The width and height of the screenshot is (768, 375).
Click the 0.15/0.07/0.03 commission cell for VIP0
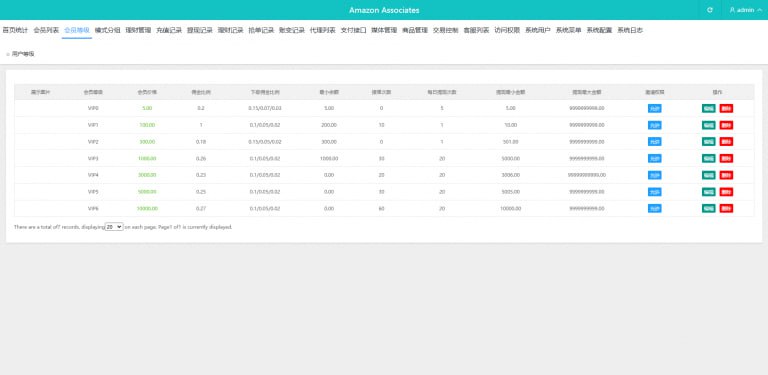pyautogui.click(x=265, y=108)
